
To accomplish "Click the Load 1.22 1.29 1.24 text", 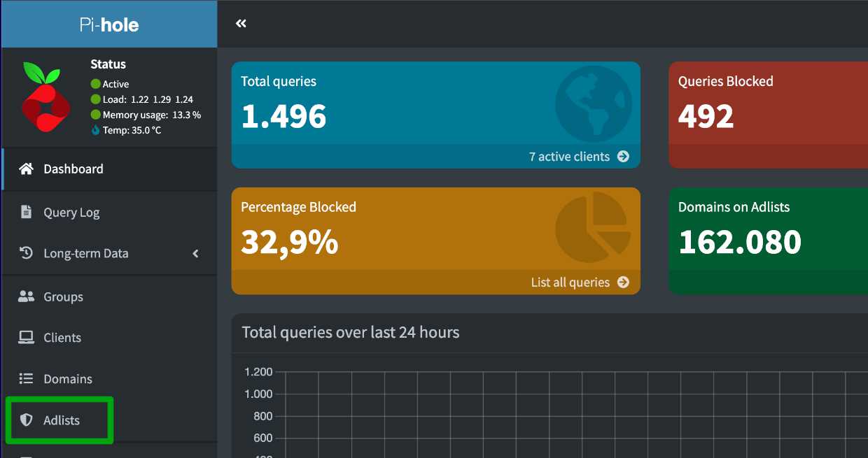I will (x=148, y=99).
